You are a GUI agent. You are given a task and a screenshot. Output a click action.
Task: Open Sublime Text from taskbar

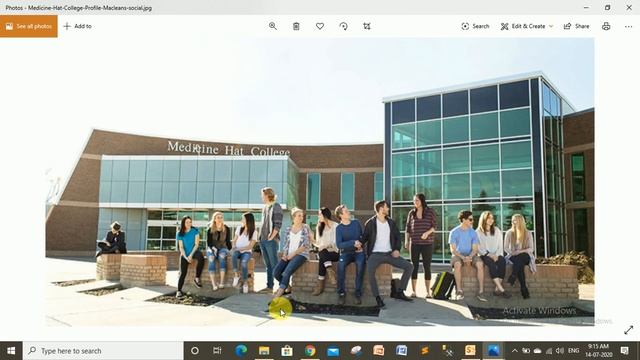(424, 351)
